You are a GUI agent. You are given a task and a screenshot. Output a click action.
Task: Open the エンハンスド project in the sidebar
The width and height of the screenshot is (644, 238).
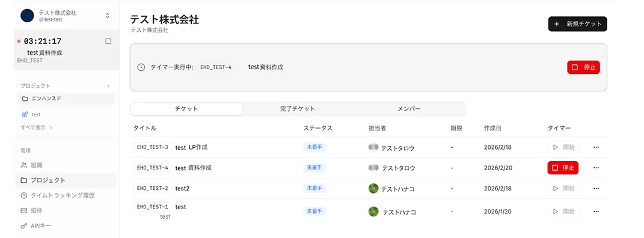(66, 99)
